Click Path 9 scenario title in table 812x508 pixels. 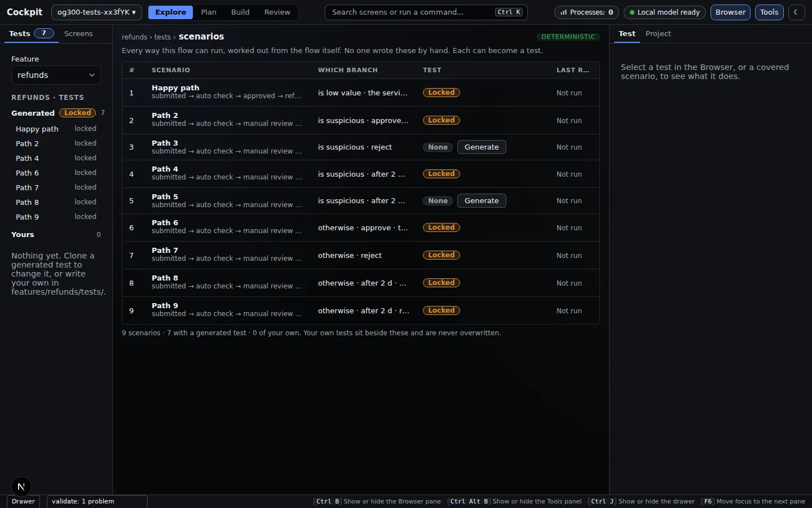[x=165, y=305]
